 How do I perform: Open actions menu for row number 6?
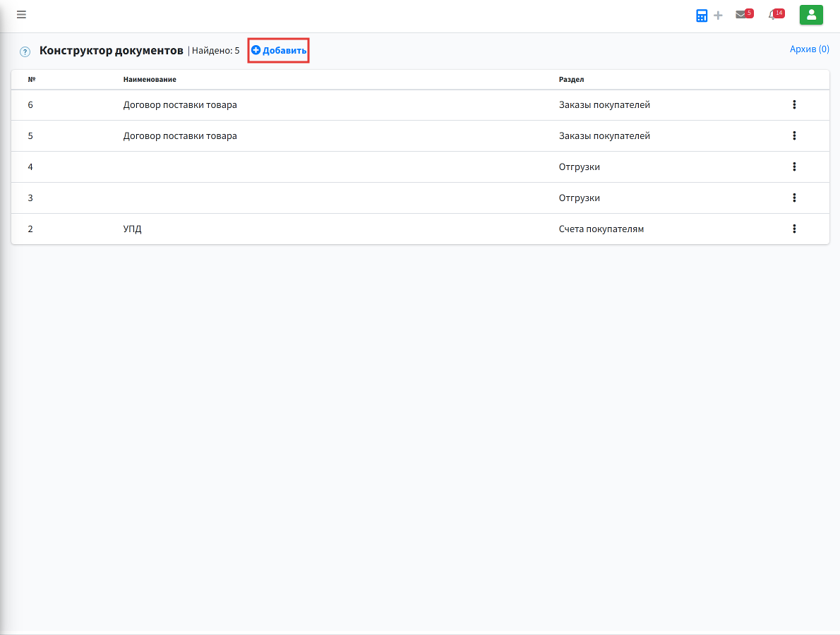click(x=794, y=104)
